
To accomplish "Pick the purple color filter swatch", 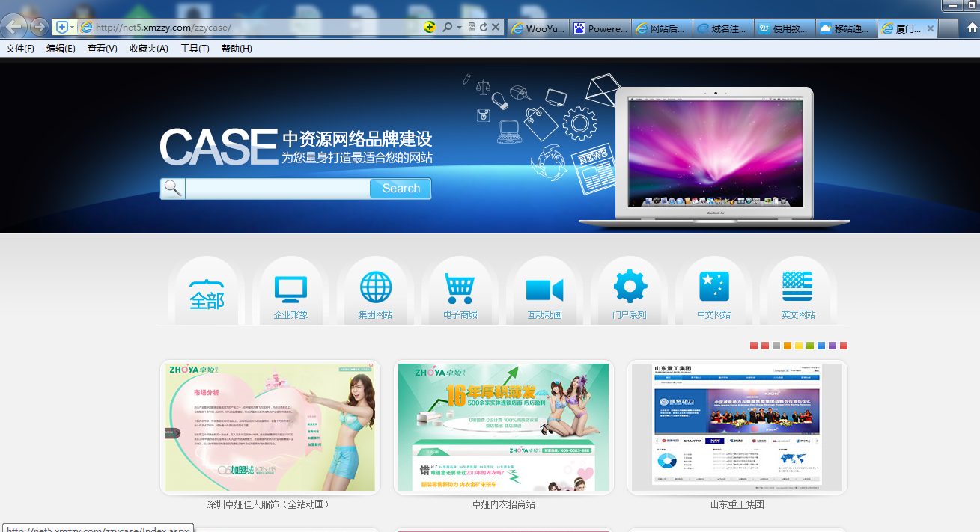I will point(833,346).
